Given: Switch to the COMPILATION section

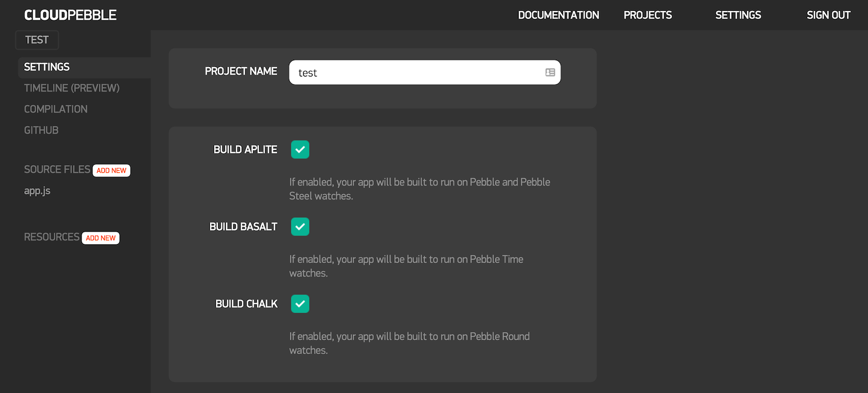Looking at the screenshot, I should [55, 108].
